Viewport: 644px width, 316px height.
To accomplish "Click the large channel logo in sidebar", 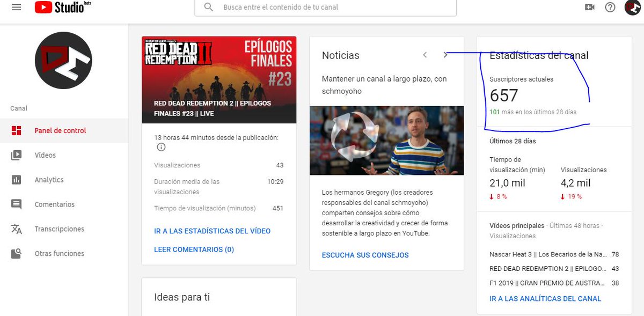I will pos(63,60).
